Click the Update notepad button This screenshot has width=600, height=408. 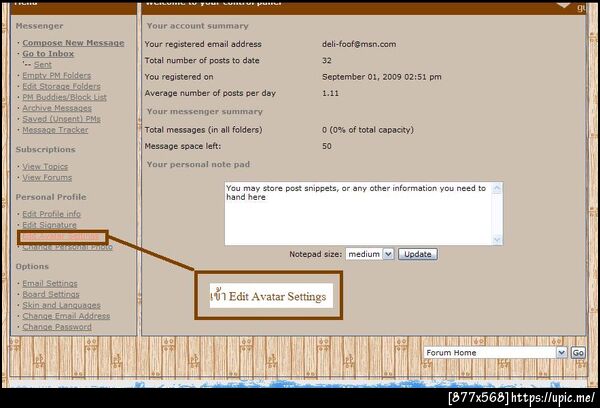click(x=418, y=254)
